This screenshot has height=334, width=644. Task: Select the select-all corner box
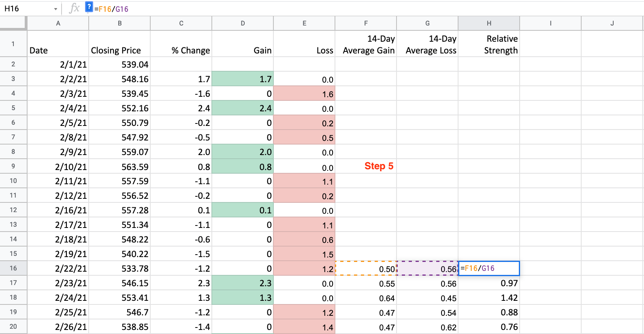click(x=13, y=23)
